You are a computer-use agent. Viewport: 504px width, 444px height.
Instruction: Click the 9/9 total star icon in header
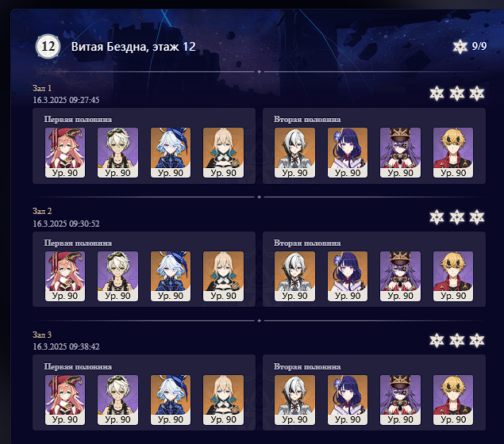coord(460,47)
